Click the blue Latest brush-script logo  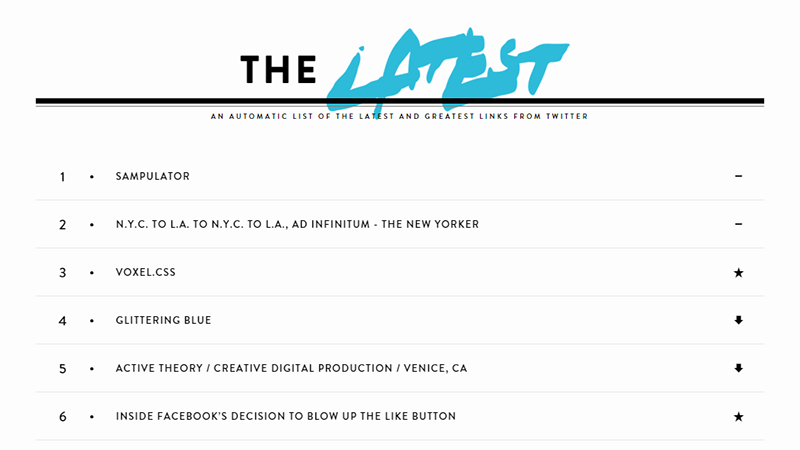click(x=447, y=70)
